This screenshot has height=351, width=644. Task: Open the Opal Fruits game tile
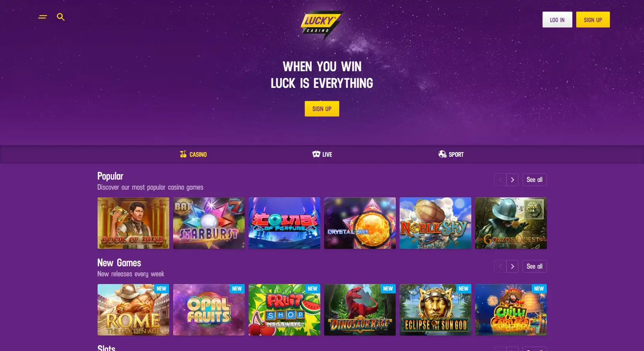point(209,310)
